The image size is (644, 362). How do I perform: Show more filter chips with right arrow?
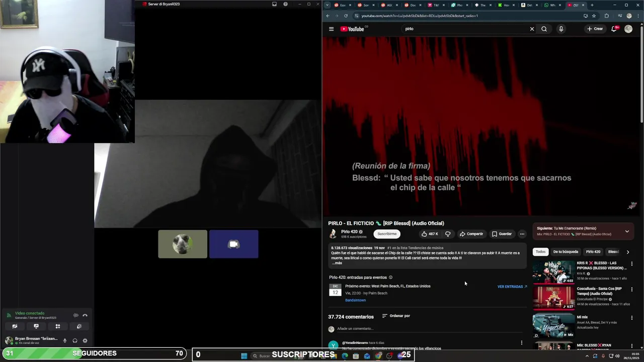click(627, 252)
